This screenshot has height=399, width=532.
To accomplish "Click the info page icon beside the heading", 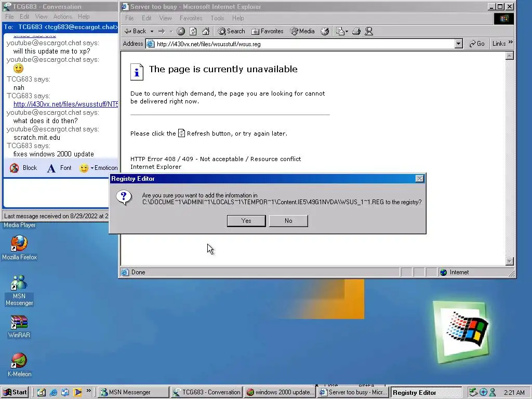I will [137, 72].
